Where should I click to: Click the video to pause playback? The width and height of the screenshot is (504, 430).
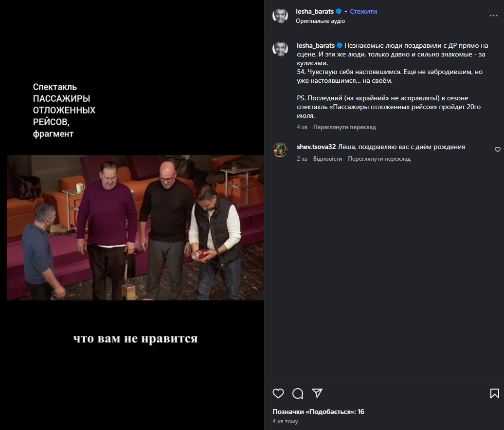pyautogui.click(x=135, y=227)
